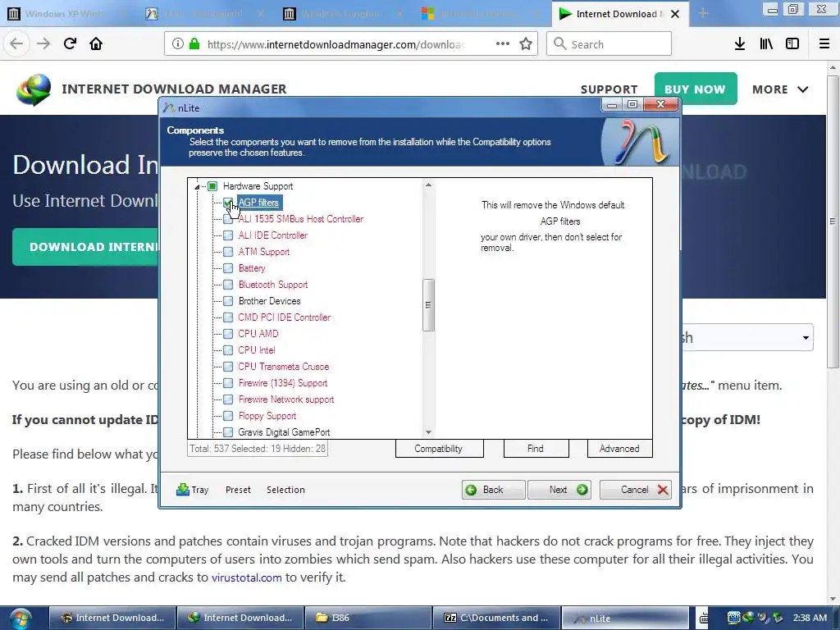Click the Tray icon in nLite
This screenshot has height=630, width=840.
192,490
